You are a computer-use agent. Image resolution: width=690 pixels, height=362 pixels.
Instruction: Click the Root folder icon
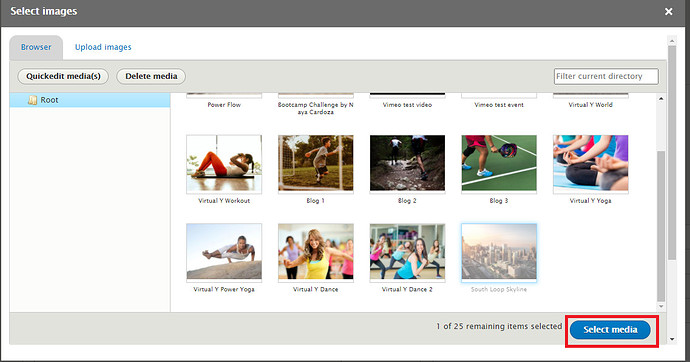32,100
